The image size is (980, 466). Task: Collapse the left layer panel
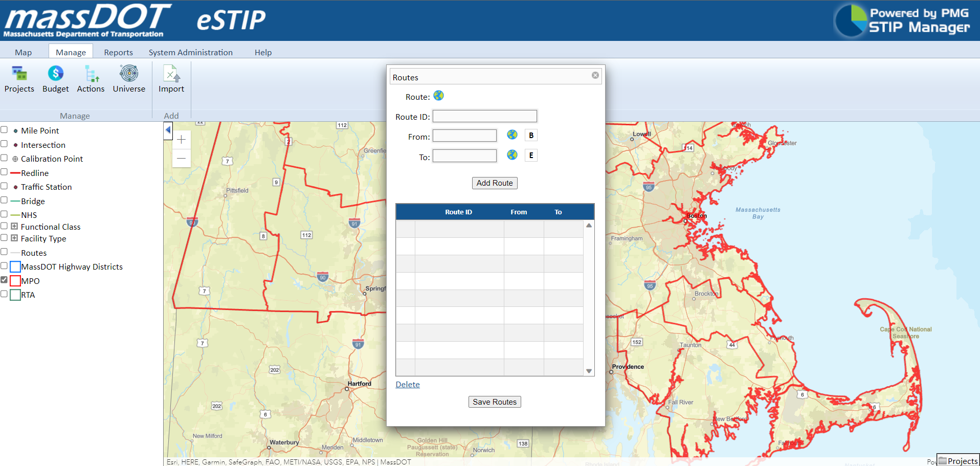(168, 130)
